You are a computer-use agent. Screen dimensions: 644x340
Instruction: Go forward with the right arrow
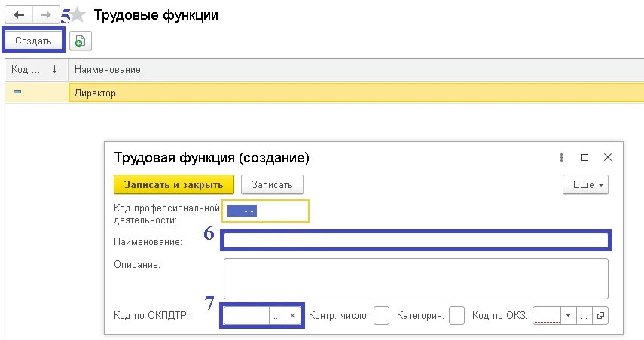[46, 15]
